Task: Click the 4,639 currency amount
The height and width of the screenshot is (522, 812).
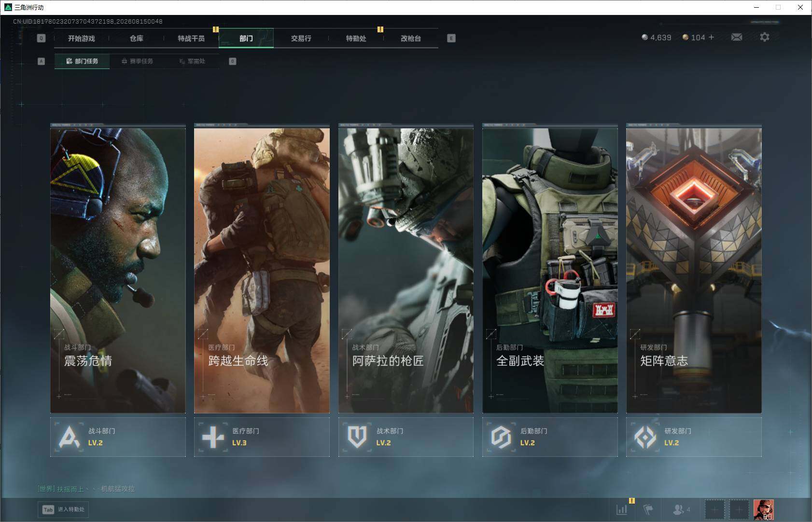Action: 660,38
